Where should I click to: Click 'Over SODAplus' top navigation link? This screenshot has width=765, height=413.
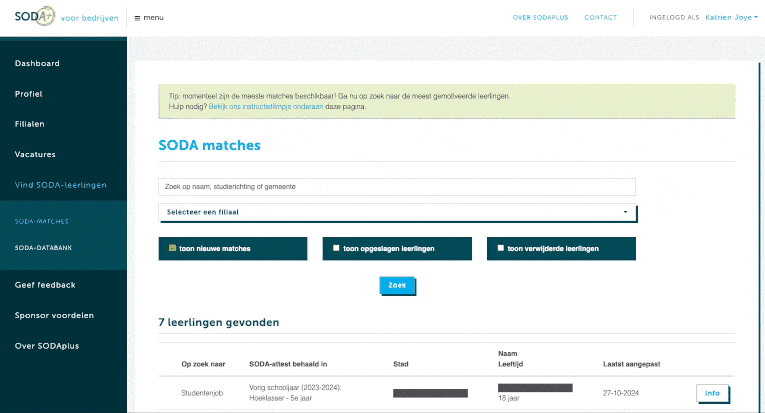pyautogui.click(x=540, y=18)
